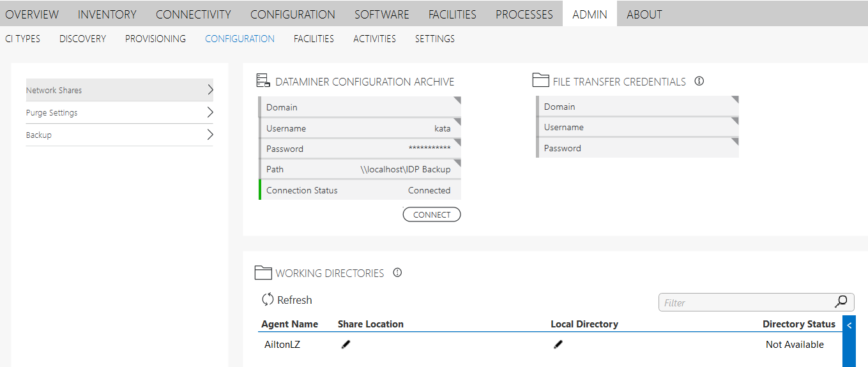The height and width of the screenshot is (367, 868).
Task: Open Network Shares chevron
Action: (210, 90)
